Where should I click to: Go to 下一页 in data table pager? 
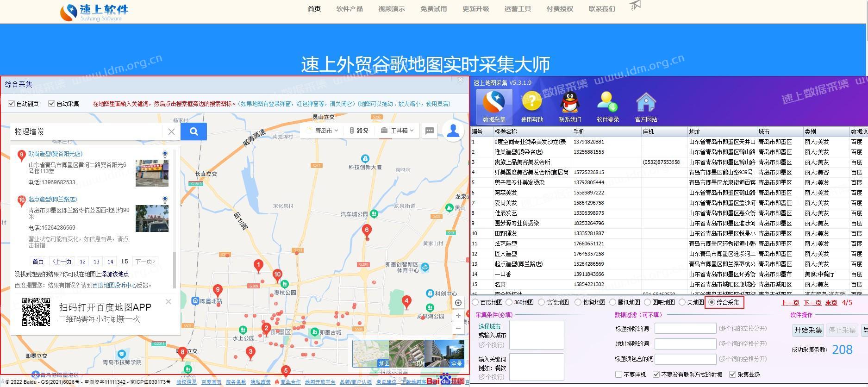point(812,303)
